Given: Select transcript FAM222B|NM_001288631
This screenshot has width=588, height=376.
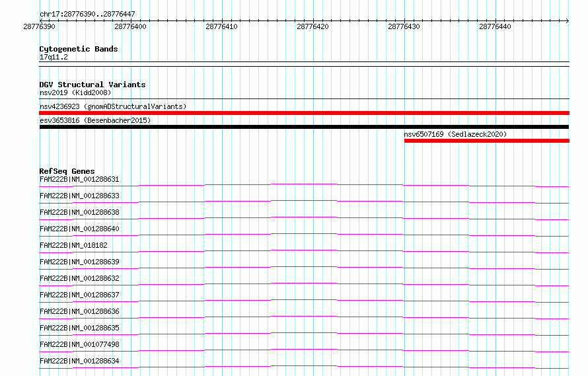Looking at the screenshot, I should 79,179.
